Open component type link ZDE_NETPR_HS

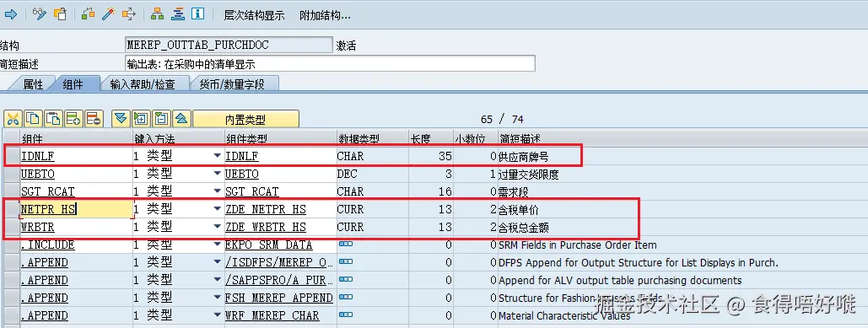(x=265, y=210)
